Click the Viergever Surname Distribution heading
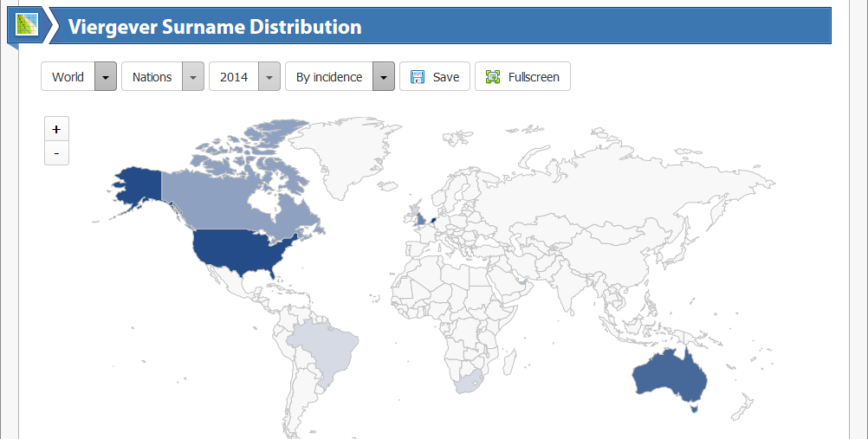 coord(215,27)
